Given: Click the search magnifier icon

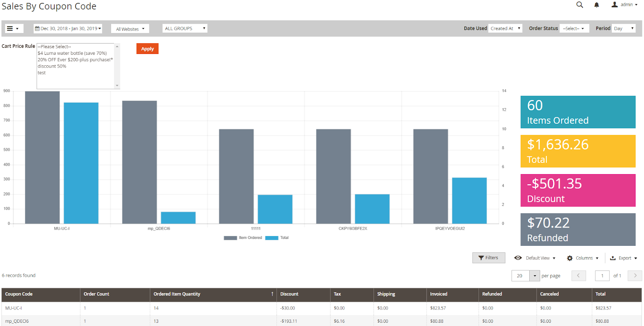Looking at the screenshot, I should 580,5.
